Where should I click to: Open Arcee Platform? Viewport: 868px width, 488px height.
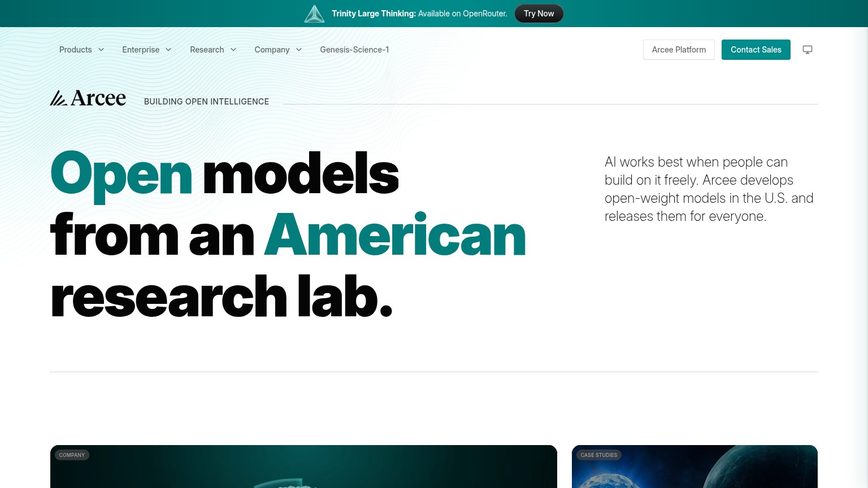pos(679,50)
